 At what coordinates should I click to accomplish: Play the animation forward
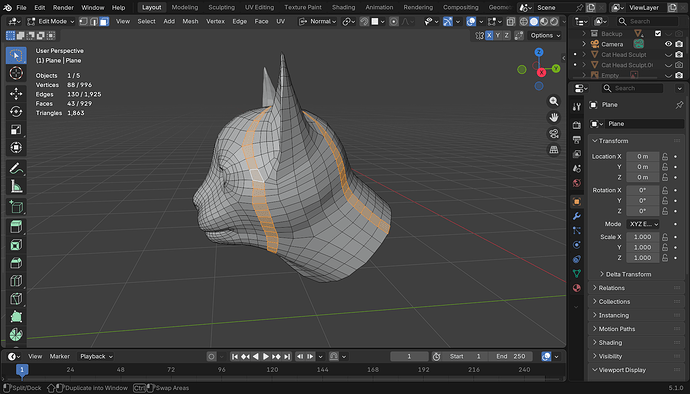pyautogui.click(x=266, y=357)
